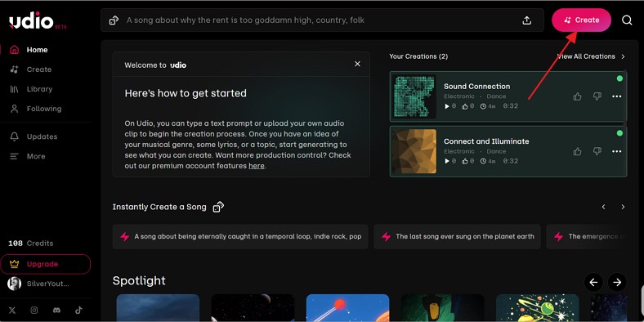Viewport: 644px width, 322px height.
Task: Randomize with Instantly Create dice icon
Action: (218, 207)
